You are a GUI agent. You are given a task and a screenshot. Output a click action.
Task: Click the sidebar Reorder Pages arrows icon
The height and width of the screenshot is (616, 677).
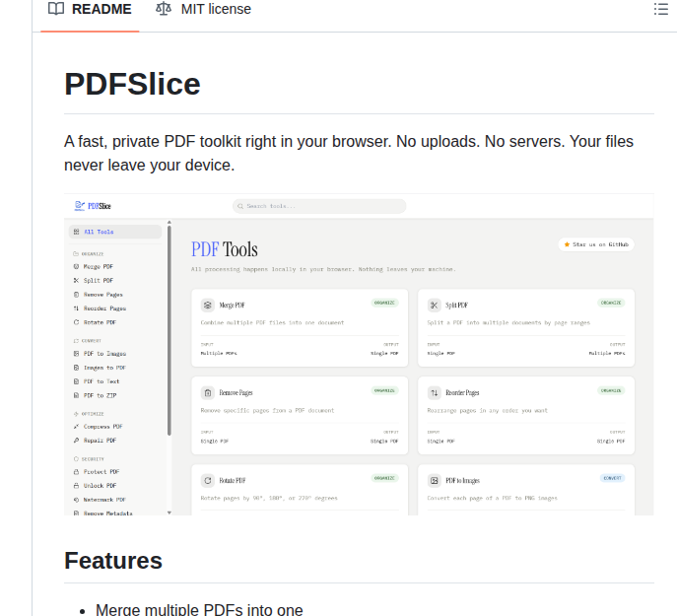coord(77,308)
